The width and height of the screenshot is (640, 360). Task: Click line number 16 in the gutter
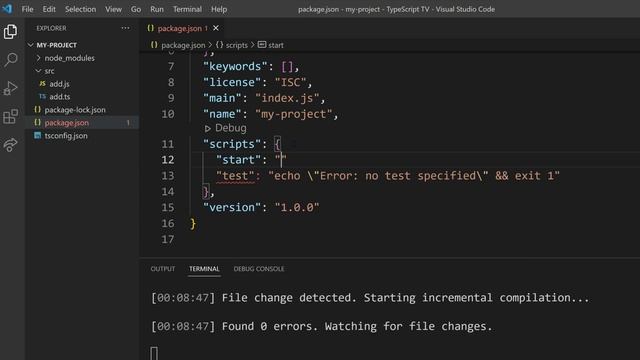[x=168, y=223]
